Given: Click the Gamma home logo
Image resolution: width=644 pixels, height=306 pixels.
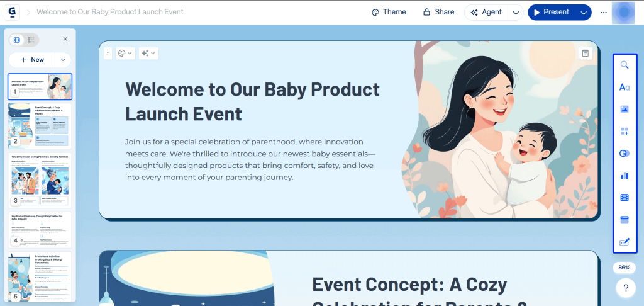Looking at the screenshot, I should (x=12, y=13).
